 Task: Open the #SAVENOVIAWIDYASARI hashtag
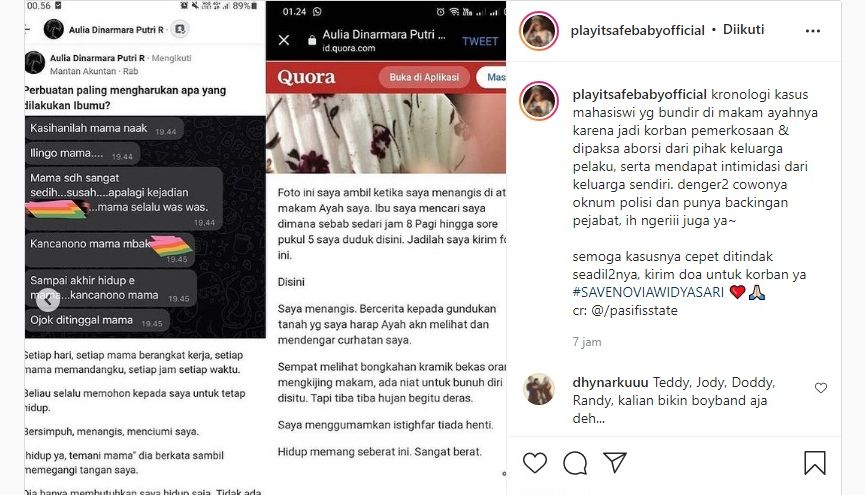pyautogui.click(x=648, y=292)
